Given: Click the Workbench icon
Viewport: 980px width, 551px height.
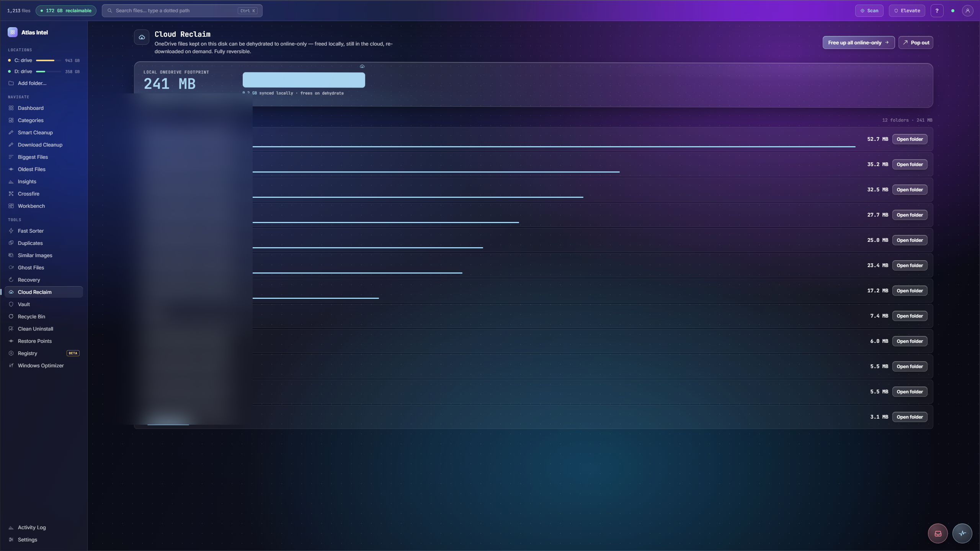Looking at the screenshot, I should coord(11,206).
